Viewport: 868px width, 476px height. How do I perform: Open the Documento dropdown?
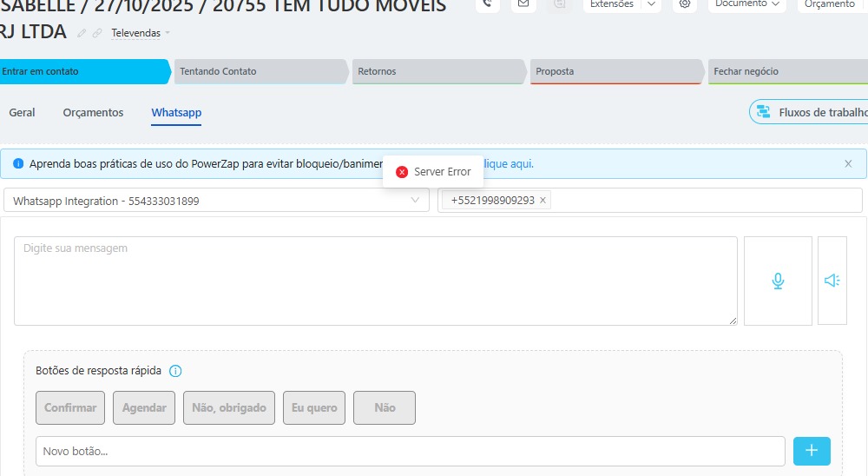pos(746,4)
